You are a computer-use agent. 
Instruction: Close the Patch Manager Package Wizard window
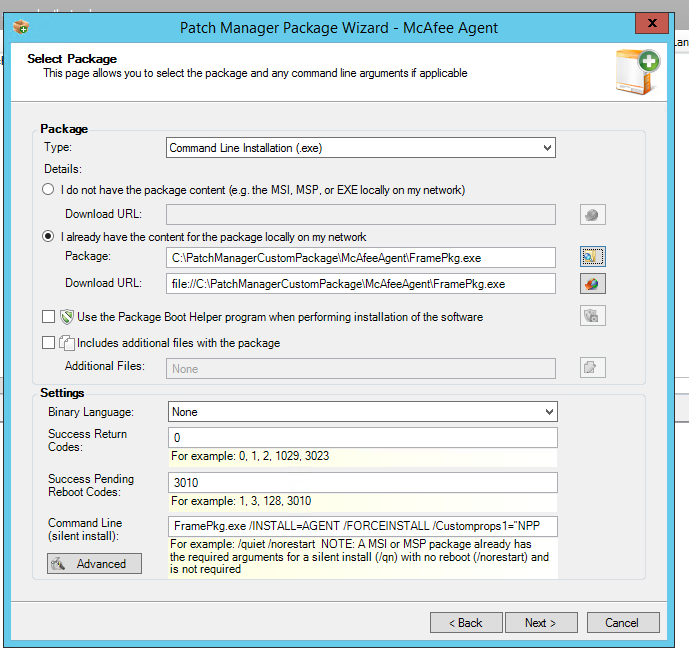coord(652,23)
